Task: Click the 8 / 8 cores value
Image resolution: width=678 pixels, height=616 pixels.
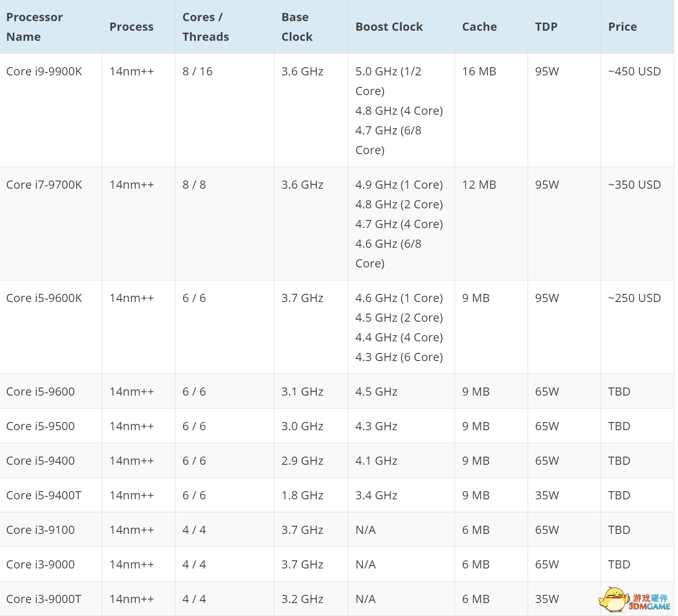Action: 194,185
